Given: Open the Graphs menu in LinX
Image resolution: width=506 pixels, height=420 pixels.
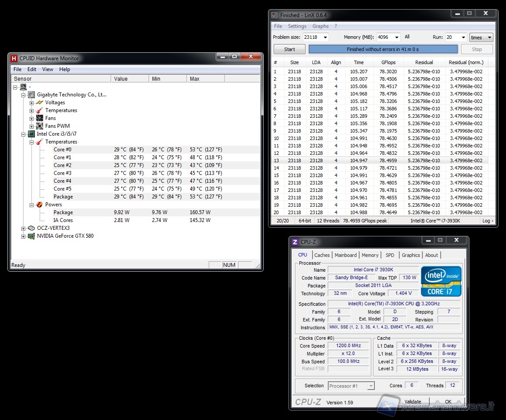Looking at the screenshot, I should pos(320,26).
